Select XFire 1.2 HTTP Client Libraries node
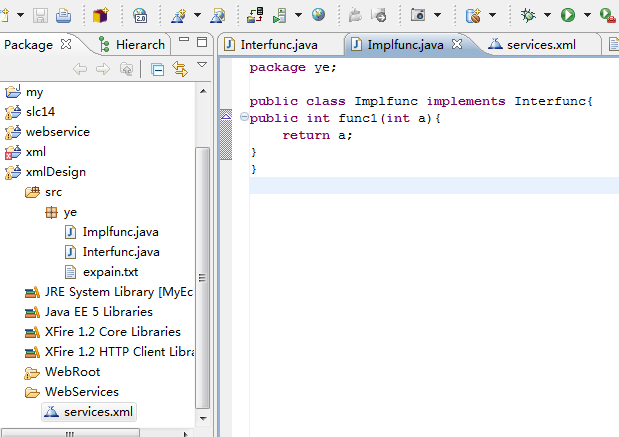619x437 pixels. [x=109, y=352]
